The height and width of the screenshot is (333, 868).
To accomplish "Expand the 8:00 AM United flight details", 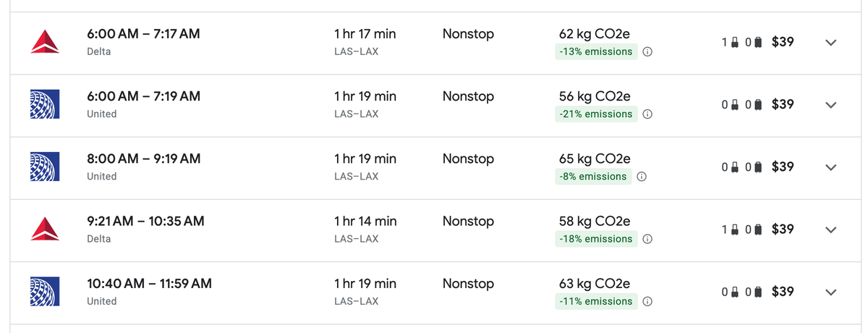I will tap(830, 167).
